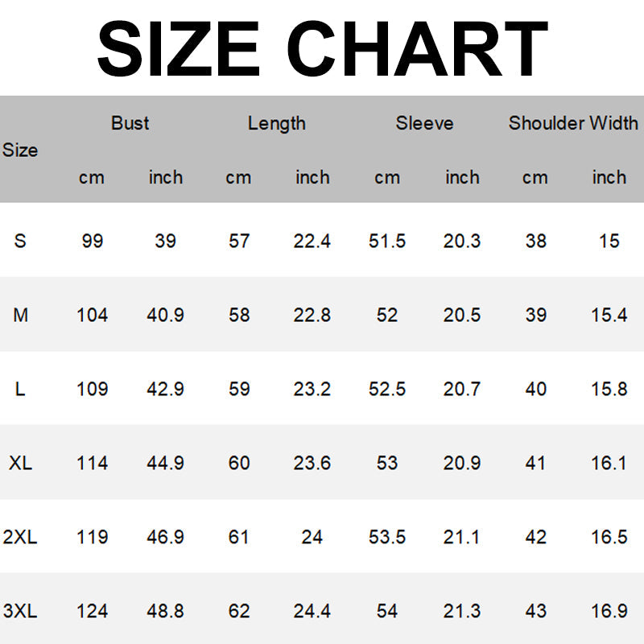This screenshot has width=644, height=644.
Task: Select shoulder width value 16.9
Action: click(609, 611)
